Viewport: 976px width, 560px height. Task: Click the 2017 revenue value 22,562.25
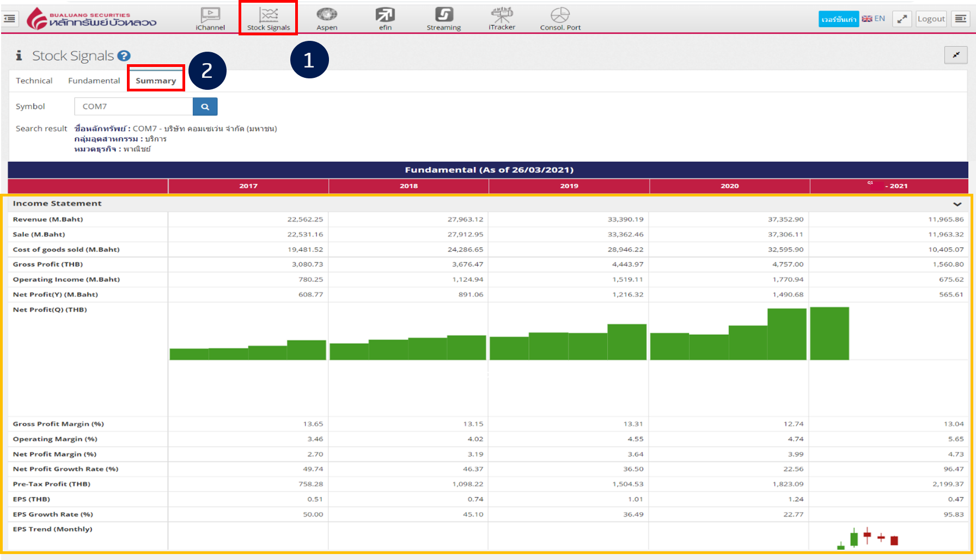point(305,219)
